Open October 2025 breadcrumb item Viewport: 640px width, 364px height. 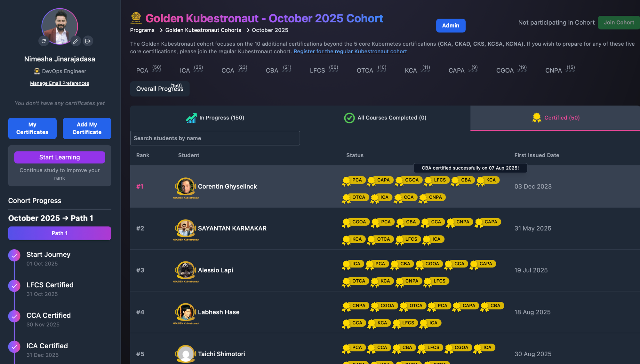[x=270, y=30]
